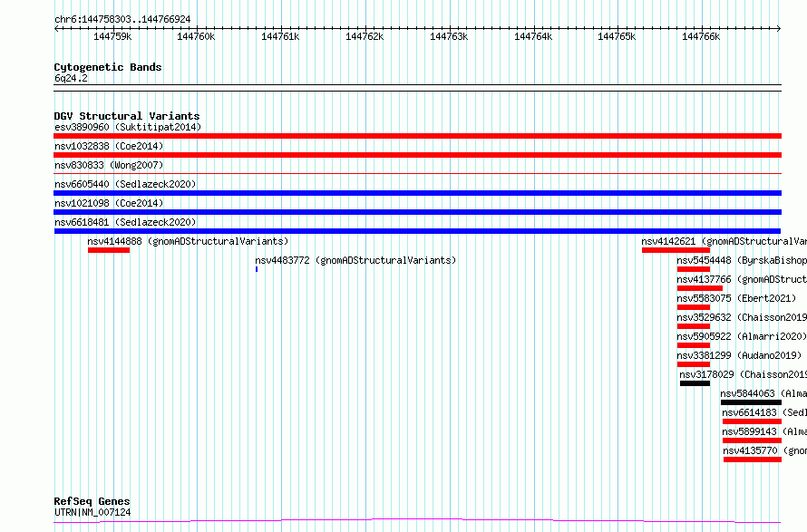The height and width of the screenshot is (532, 807).
Task: Click the nsv4144888 gnomAD variant label
Action: (188, 241)
